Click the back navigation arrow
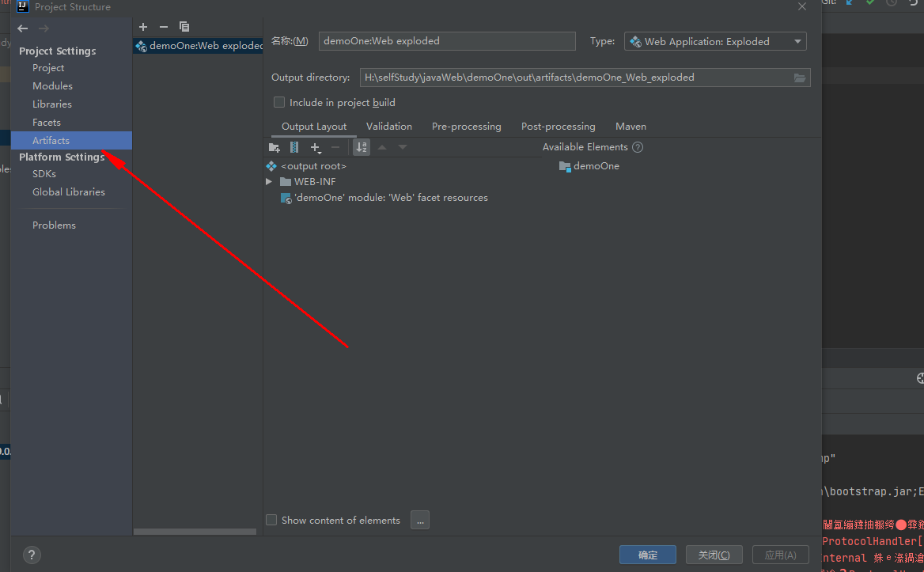The width and height of the screenshot is (924, 572). [22, 28]
